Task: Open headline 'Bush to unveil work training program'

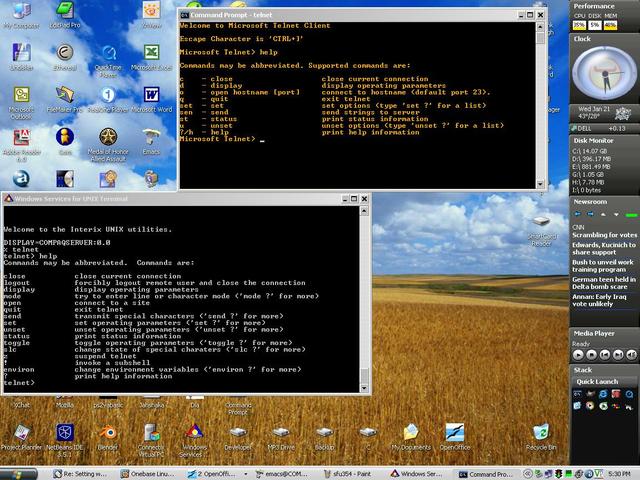Action: pos(602,266)
